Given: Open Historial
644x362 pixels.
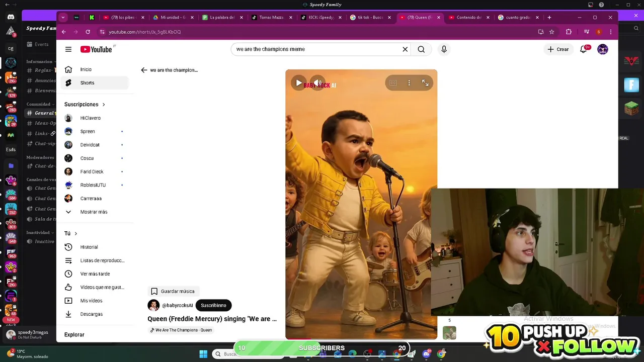Looking at the screenshot, I should pyautogui.click(x=95, y=247).
